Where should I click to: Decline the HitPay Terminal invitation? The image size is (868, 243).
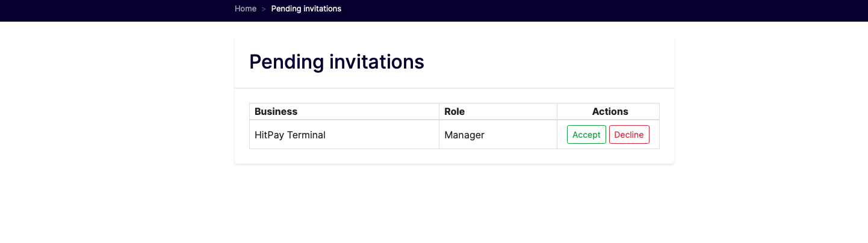(x=629, y=135)
